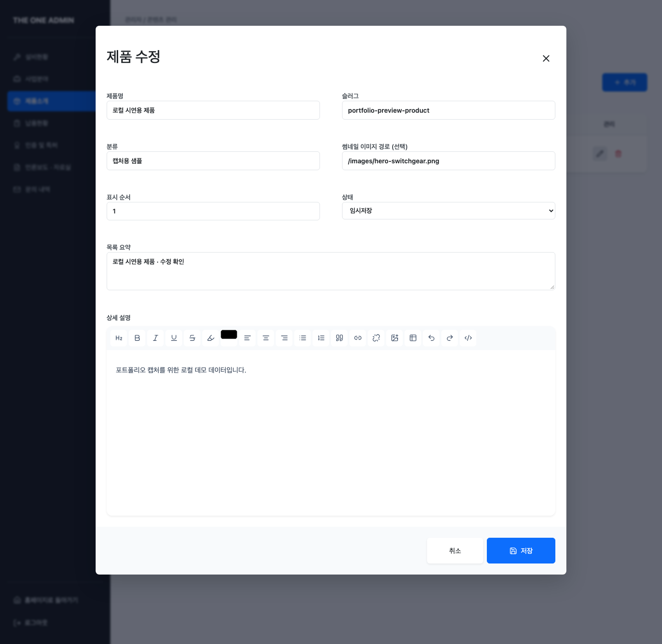
Task: Close the 제품 수정 dialog
Action: click(546, 58)
